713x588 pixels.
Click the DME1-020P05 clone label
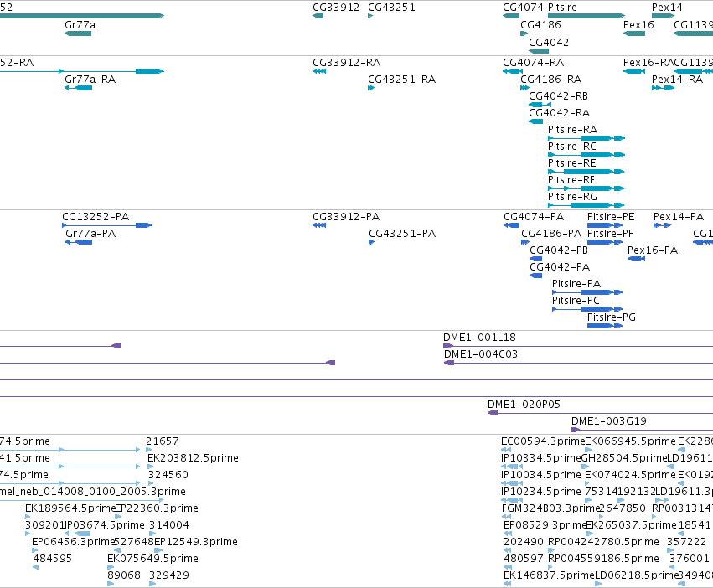tap(524, 405)
